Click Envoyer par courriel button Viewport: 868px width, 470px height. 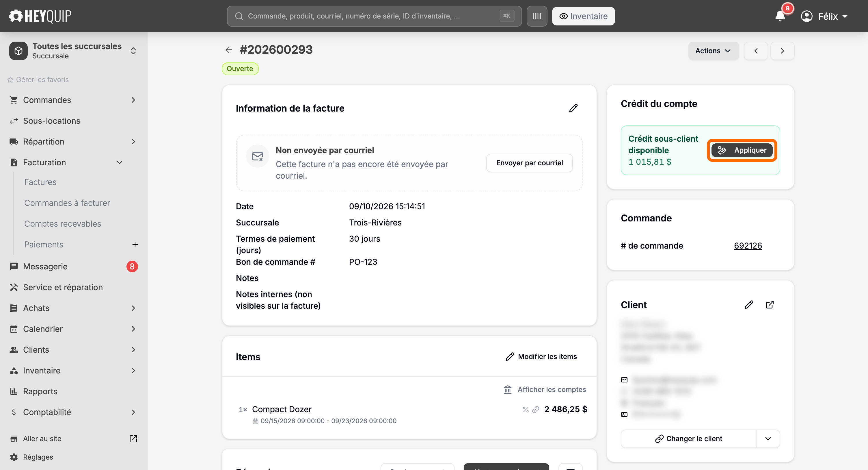click(529, 163)
